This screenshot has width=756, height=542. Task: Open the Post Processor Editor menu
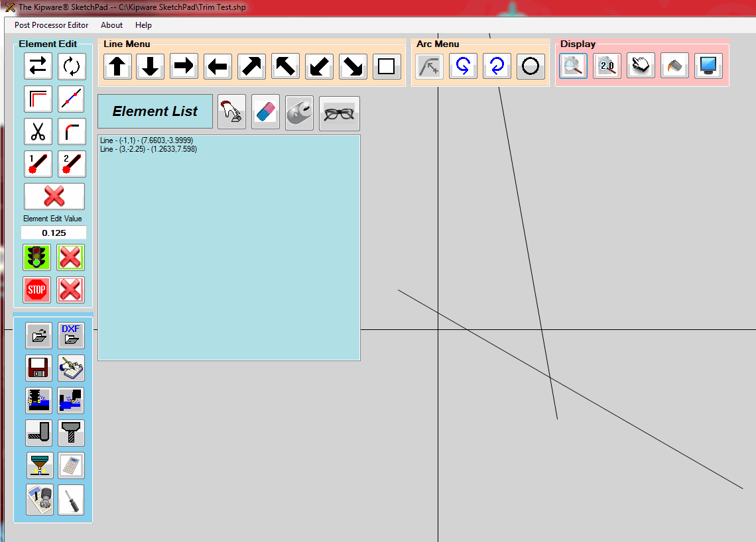click(x=51, y=25)
